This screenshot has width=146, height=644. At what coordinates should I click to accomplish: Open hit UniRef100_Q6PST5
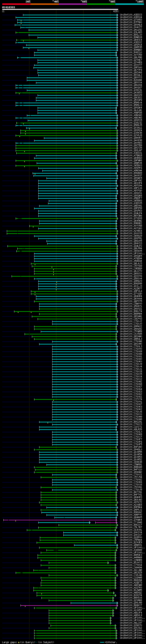(131, 301)
